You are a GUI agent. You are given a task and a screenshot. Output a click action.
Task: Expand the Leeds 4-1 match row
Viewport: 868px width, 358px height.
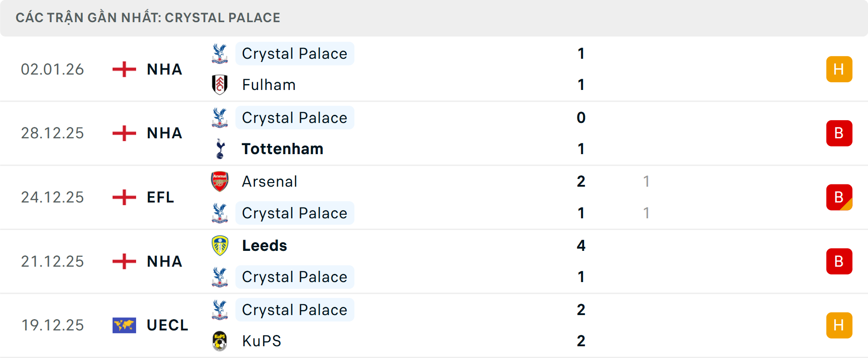click(x=452, y=261)
